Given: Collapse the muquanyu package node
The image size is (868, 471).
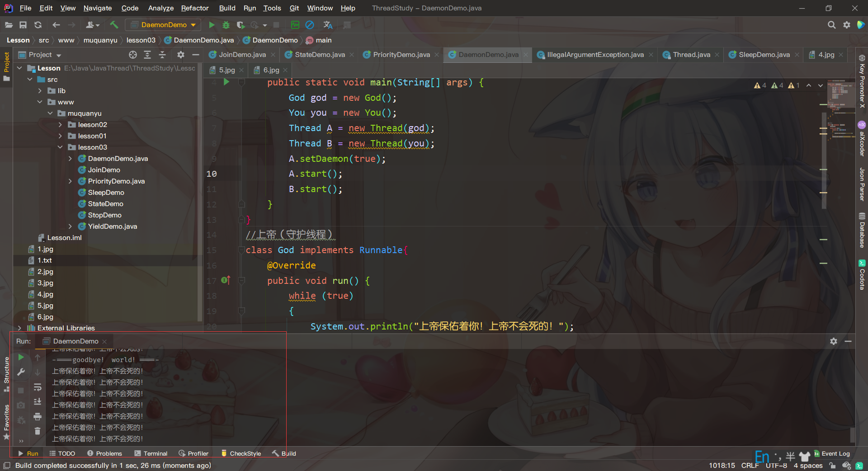Looking at the screenshot, I should [50, 113].
